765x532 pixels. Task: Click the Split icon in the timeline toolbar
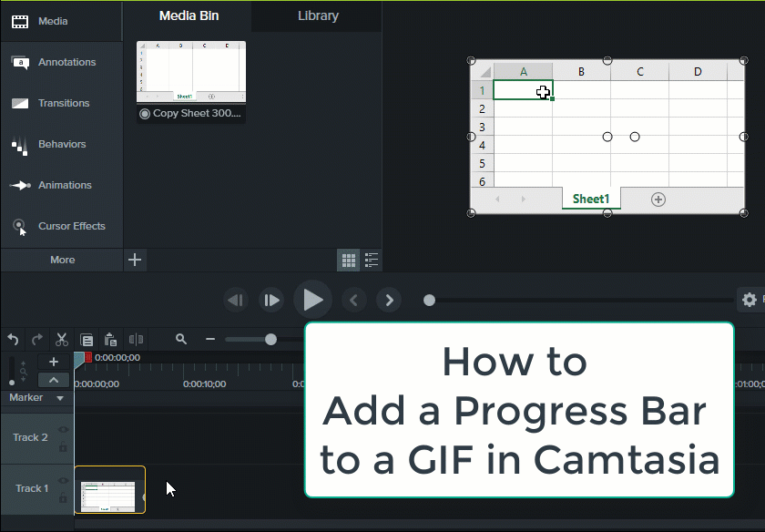click(x=137, y=339)
